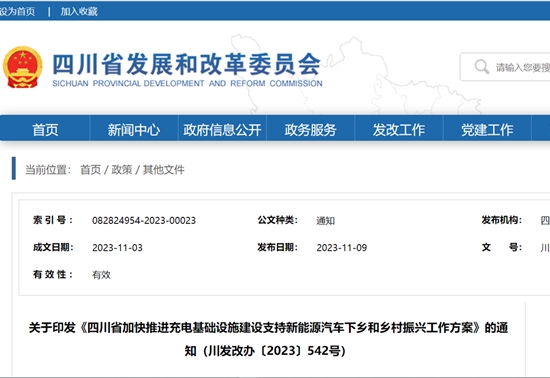This screenshot has width=550, height=378.
Task: Click the document title about 充电基础设施
Action: (268, 339)
